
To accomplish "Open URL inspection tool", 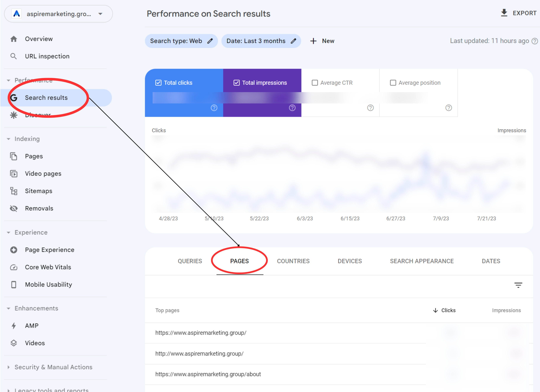I will point(47,56).
